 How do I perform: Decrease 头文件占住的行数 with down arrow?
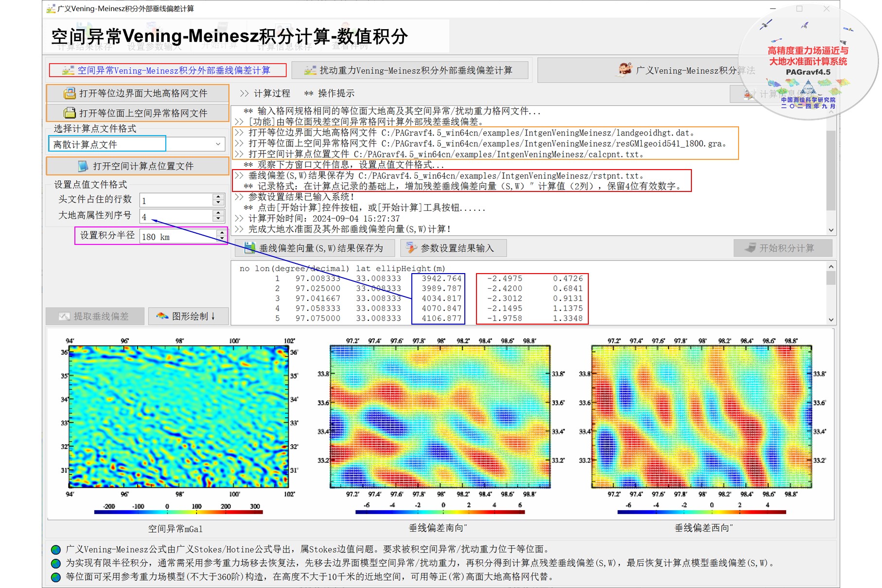(218, 203)
